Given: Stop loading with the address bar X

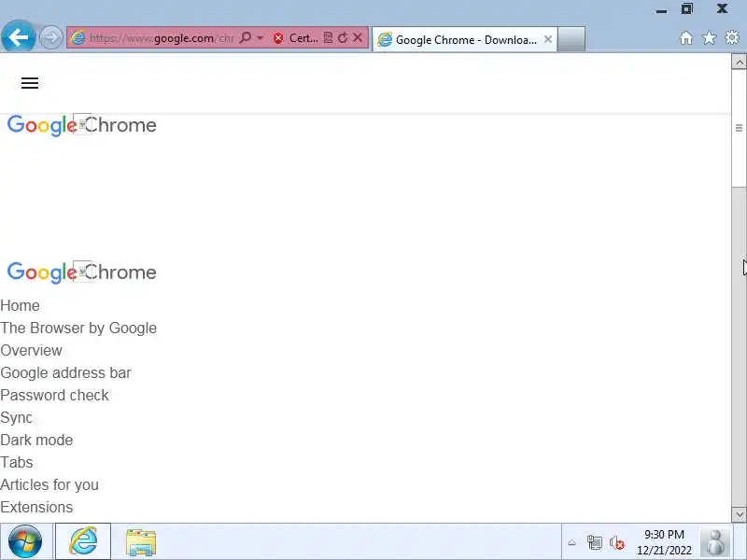Looking at the screenshot, I should [x=358, y=37].
